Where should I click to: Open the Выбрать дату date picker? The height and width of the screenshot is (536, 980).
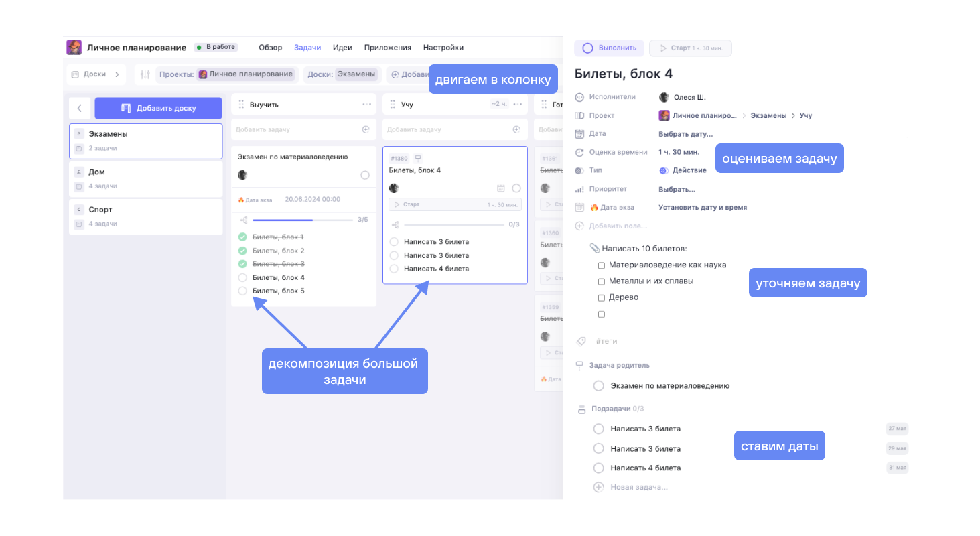click(685, 134)
